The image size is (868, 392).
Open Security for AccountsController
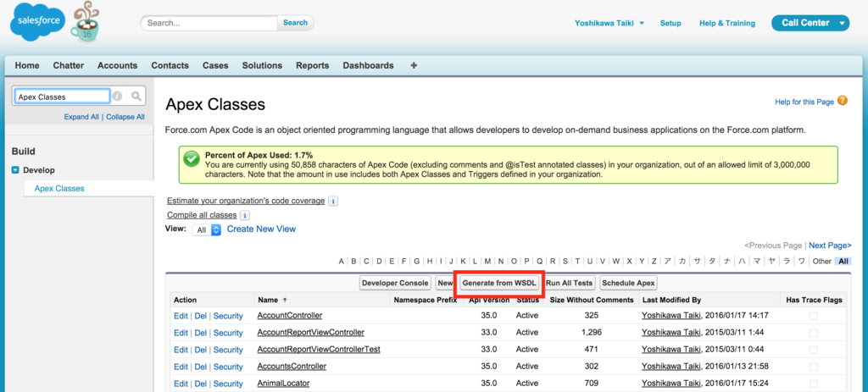(228, 367)
